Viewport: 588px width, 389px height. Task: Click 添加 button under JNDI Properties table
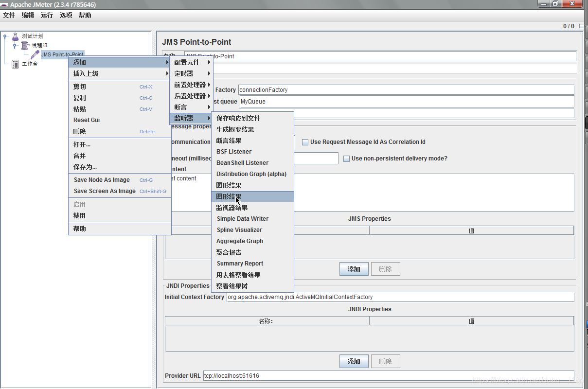pos(354,361)
